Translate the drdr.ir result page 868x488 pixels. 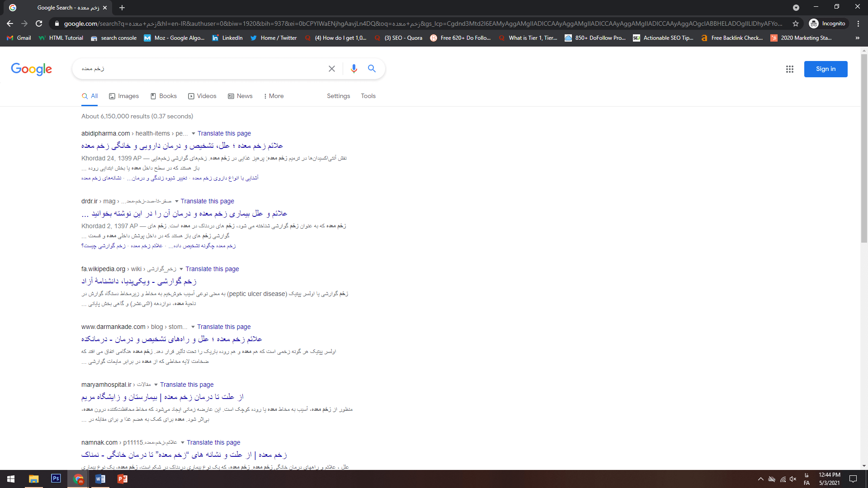(208, 202)
